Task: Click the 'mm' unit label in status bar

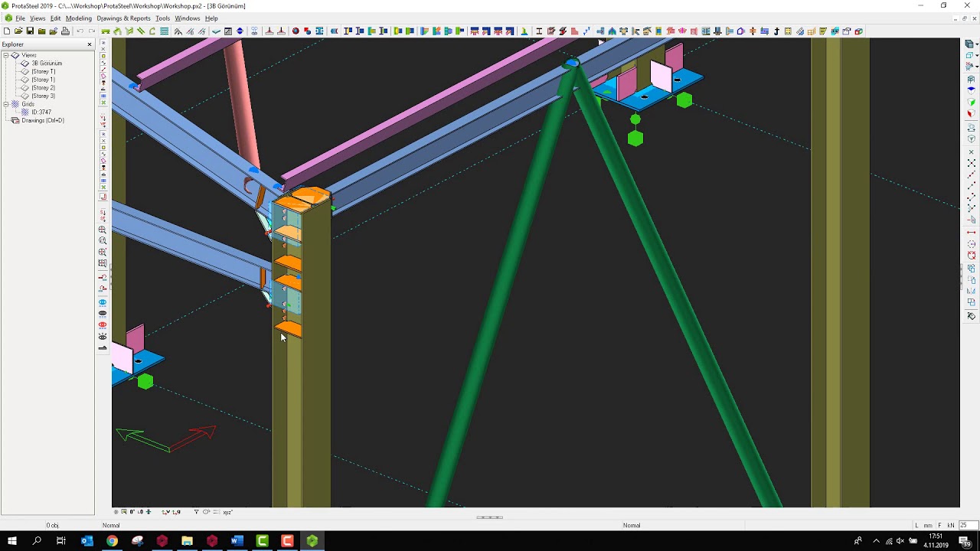Action: point(928,525)
